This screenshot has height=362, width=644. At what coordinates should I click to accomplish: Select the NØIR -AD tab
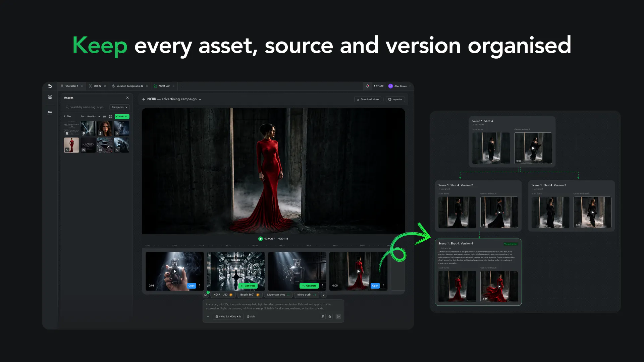pyautogui.click(x=164, y=86)
